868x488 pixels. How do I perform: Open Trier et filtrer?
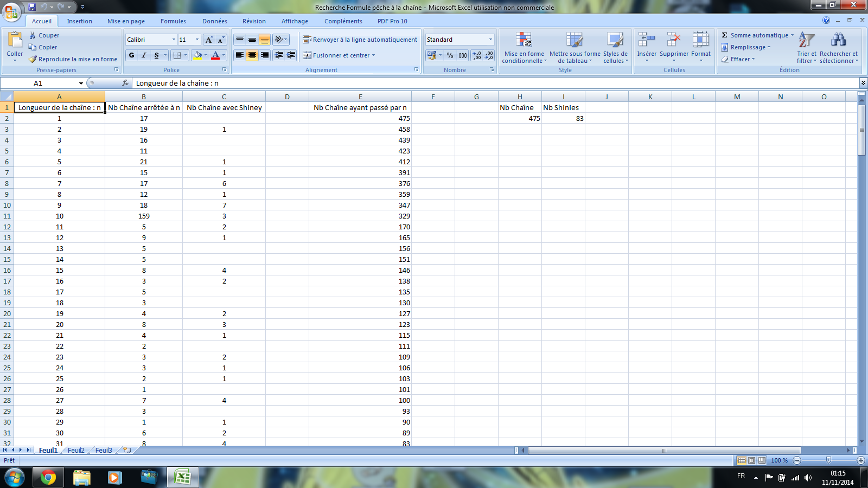pos(807,48)
